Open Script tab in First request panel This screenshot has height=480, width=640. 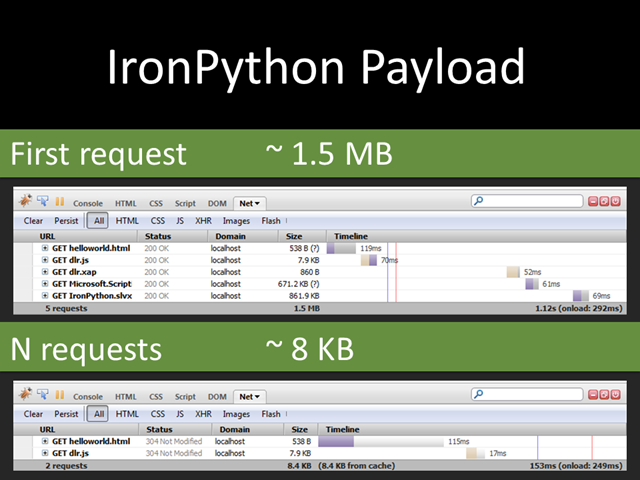click(x=185, y=203)
